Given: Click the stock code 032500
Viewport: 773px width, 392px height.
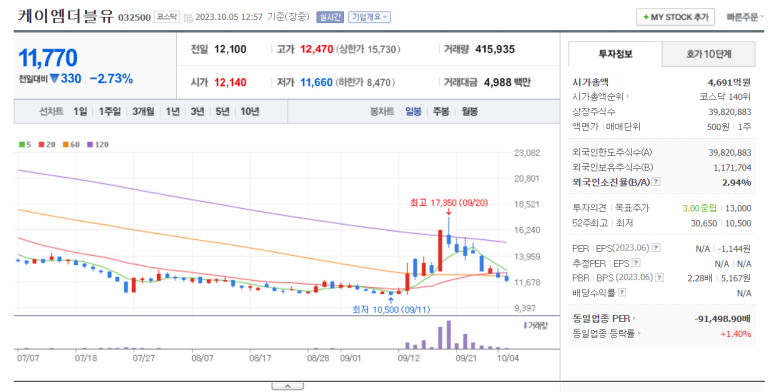Looking at the screenshot, I should pos(134,18).
